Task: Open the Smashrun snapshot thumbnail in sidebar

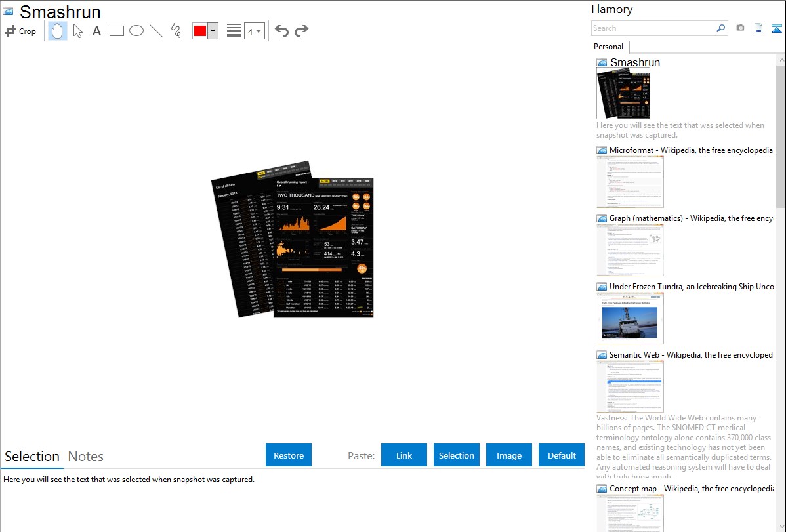Action: 623,94
